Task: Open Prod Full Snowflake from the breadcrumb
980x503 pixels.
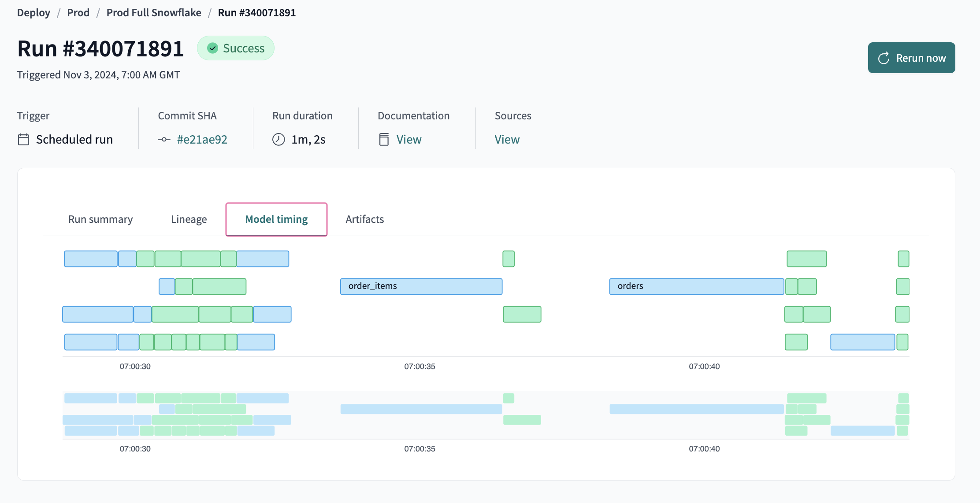Action: click(153, 12)
